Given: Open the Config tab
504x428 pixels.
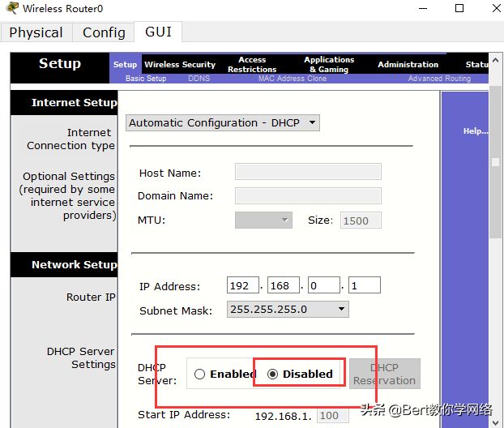Looking at the screenshot, I should coord(104,32).
